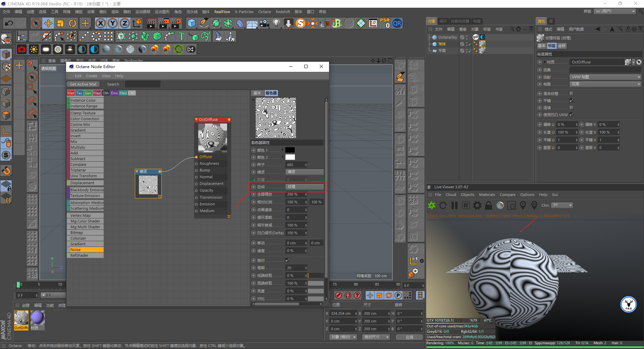This screenshot has width=644, height=349.
Task: Open the black 颜色 1 color swatch
Action: [290, 150]
